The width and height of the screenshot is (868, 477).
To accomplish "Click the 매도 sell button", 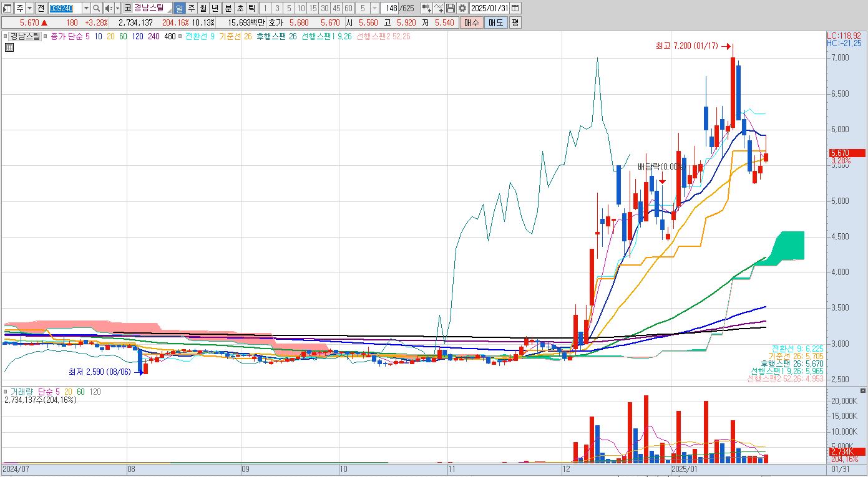I will [x=495, y=22].
